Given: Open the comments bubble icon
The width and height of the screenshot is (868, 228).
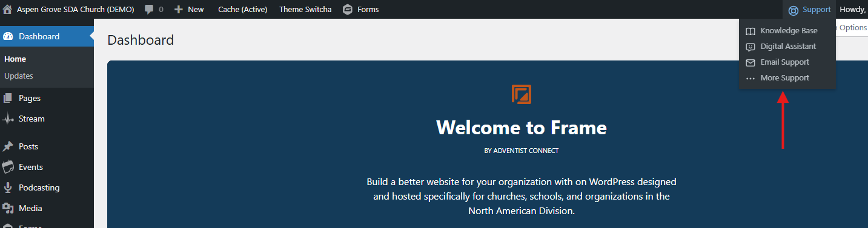Looking at the screenshot, I should tap(149, 10).
